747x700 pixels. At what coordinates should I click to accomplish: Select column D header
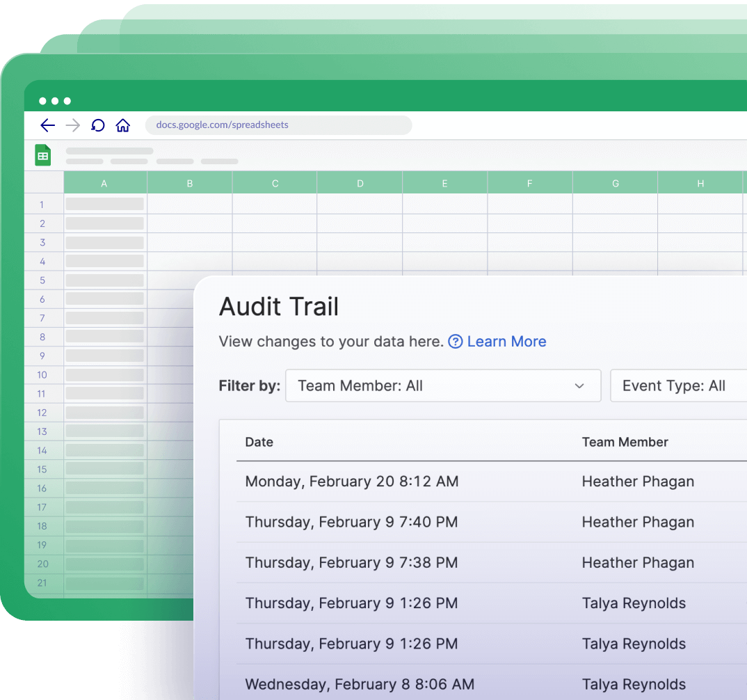click(x=360, y=183)
